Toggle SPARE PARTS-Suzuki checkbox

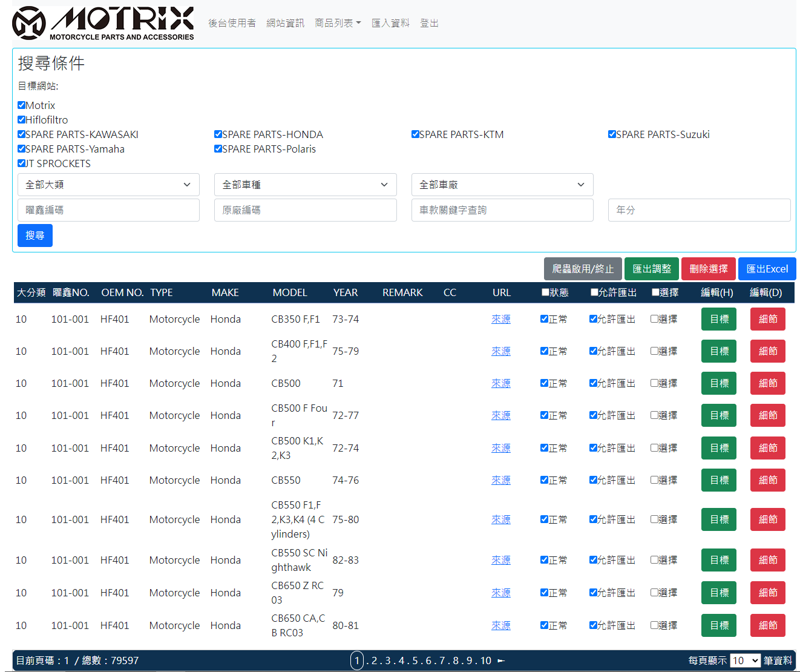pos(612,134)
